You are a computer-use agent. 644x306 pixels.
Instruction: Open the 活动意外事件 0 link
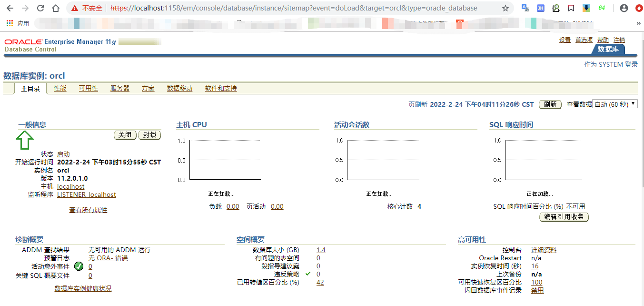pos(90,266)
